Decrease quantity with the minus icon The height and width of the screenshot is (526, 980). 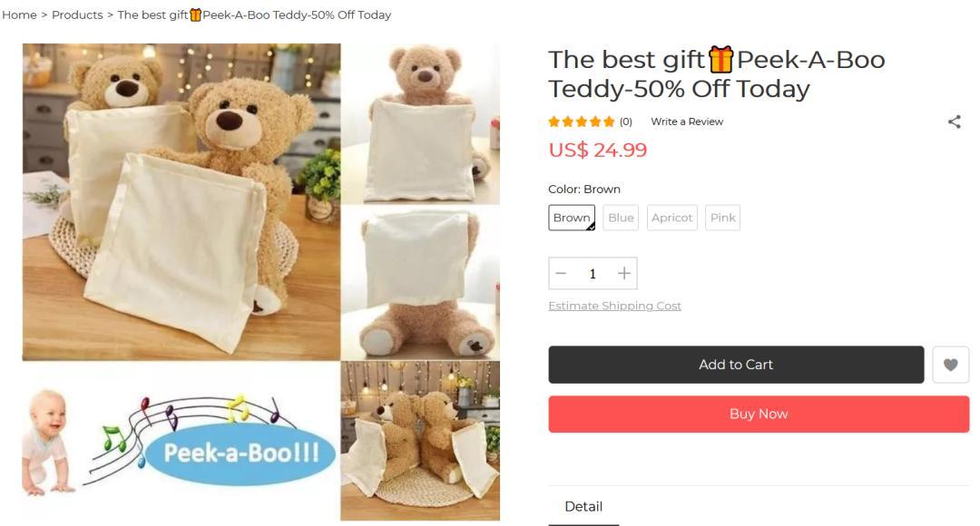point(561,273)
